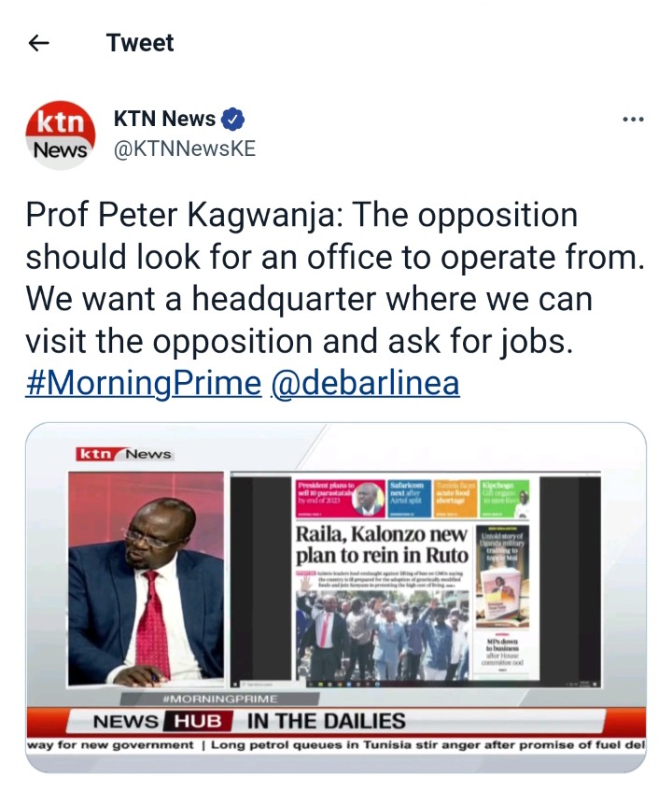
Task: Click the pink President plans newspaper box
Action: (x=341, y=499)
